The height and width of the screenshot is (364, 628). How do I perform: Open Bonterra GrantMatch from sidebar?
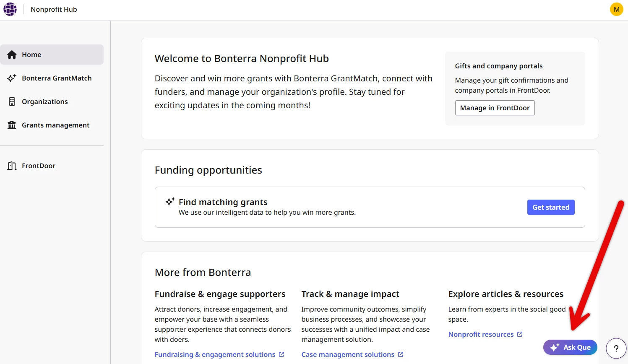[52, 78]
